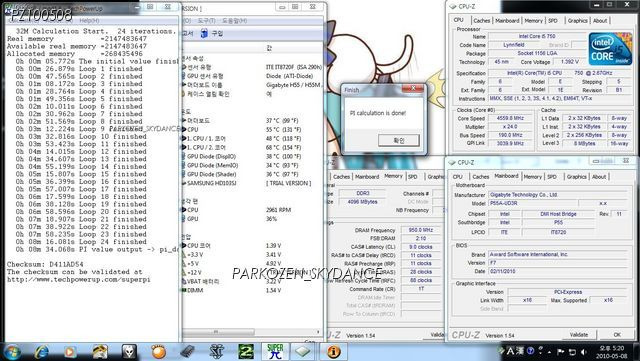Open Windows Media Player taskbar icon
Viewport: 640px width, 361px height.
70,352
